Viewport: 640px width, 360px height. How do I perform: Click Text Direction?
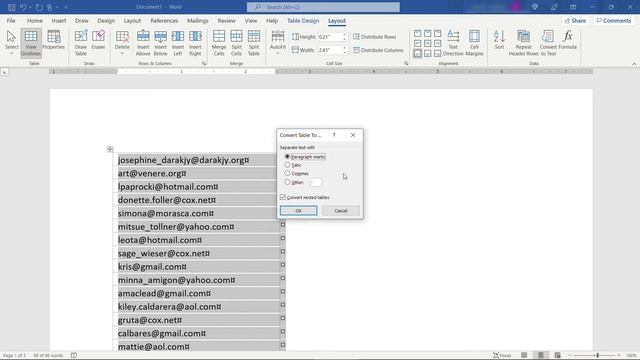pyautogui.click(x=453, y=42)
